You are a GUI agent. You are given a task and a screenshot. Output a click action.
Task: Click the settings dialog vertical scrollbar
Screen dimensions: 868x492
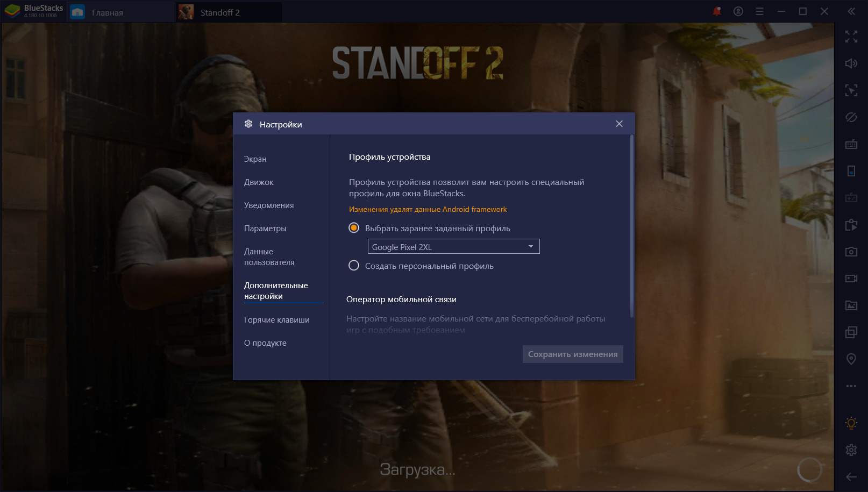pos(632,226)
